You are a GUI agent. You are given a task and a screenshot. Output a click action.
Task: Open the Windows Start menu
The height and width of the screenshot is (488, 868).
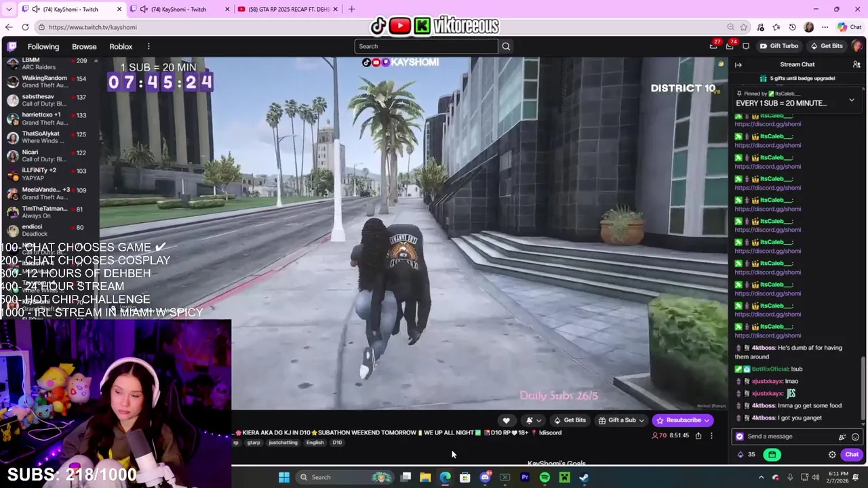coord(284,477)
